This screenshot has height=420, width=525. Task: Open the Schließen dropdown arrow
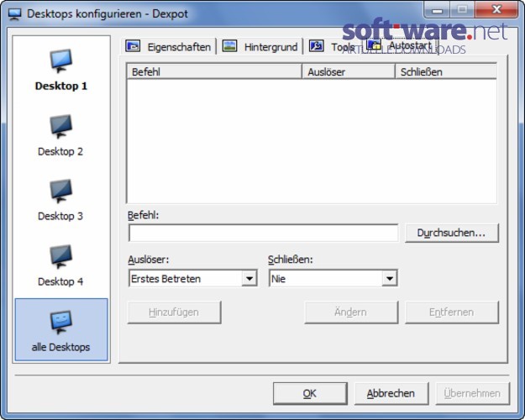390,278
